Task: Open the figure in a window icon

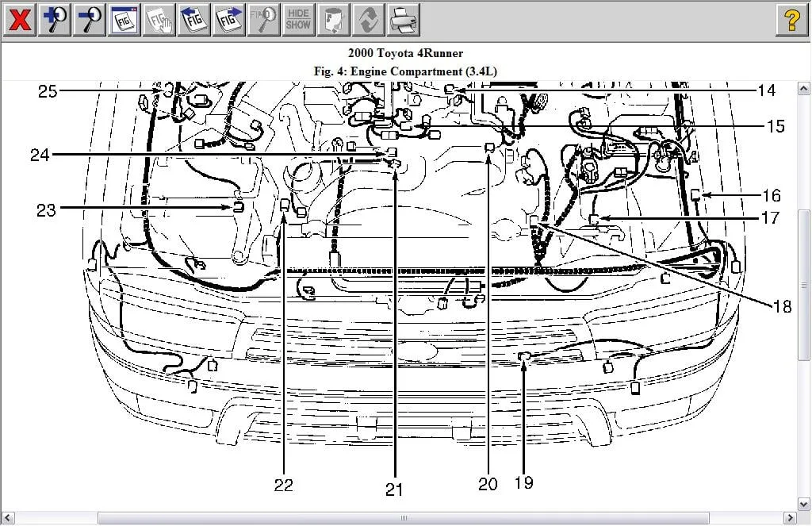Action: click(x=124, y=20)
